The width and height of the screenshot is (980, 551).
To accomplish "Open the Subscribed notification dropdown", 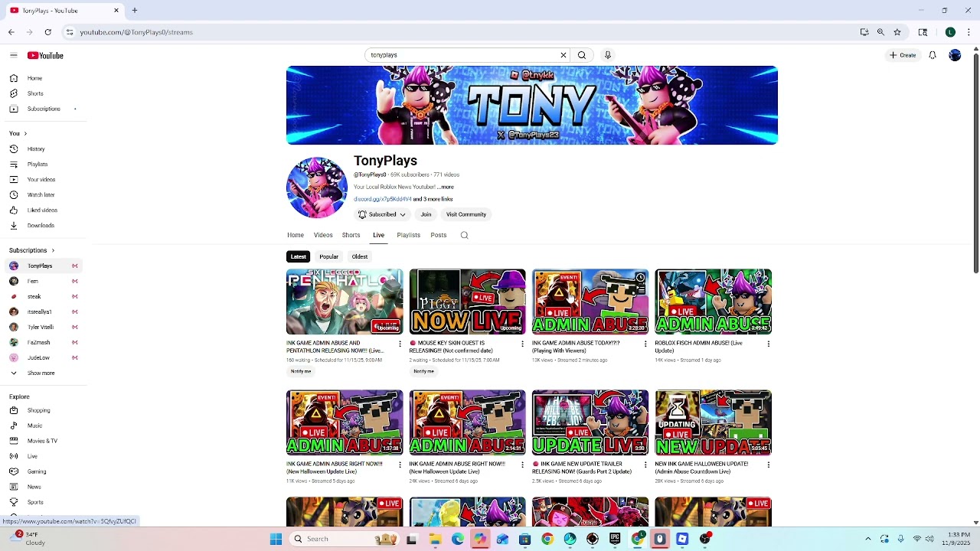I will [x=382, y=214].
